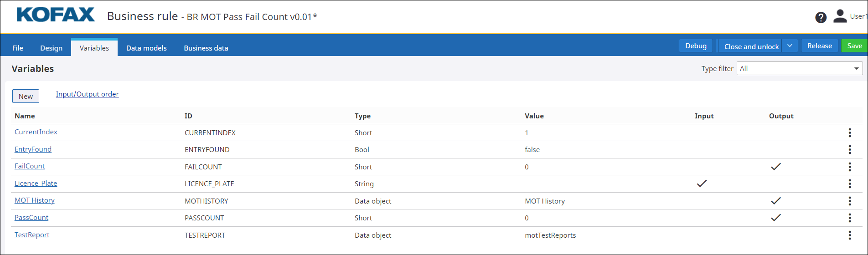Click the Kofax logo
This screenshot has width=868, height=255.
(56, 15)
